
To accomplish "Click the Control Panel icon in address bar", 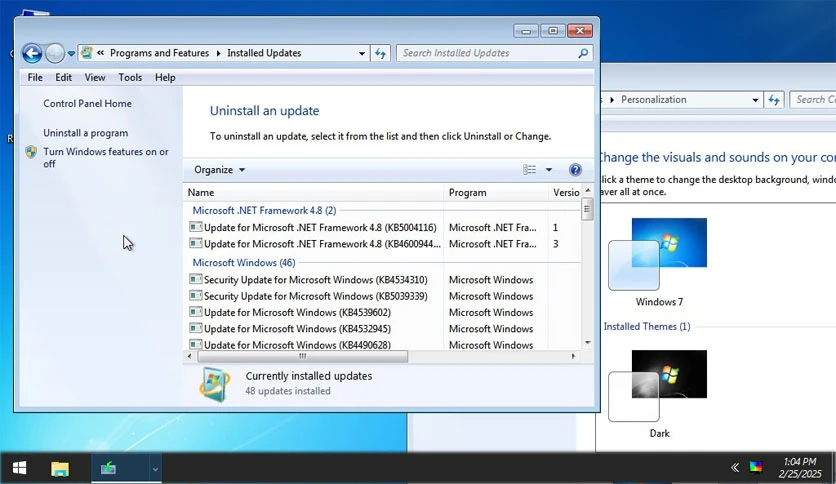I will [x=87, y=53].
